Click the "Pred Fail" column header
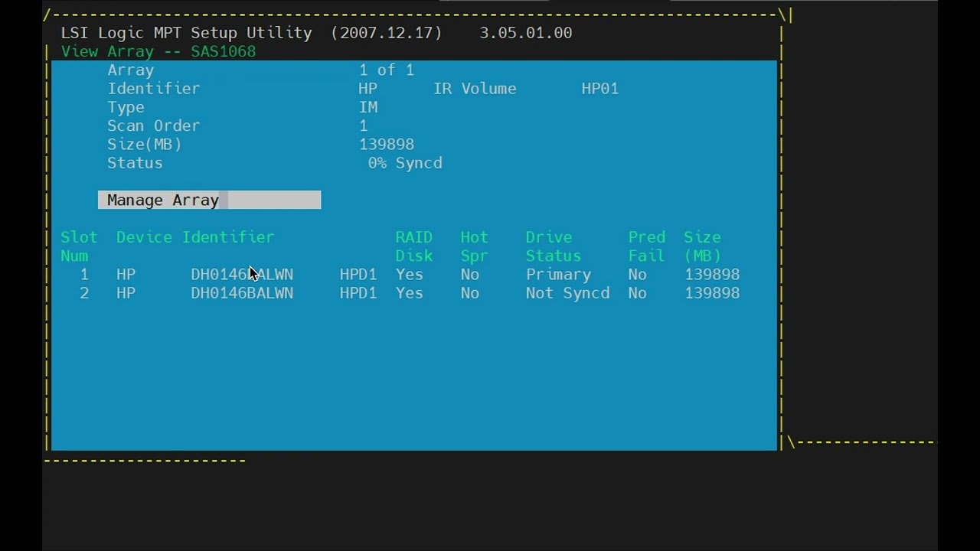Viewport: 980px width, 551px height. pyautogui.click(x=647, y=246)
